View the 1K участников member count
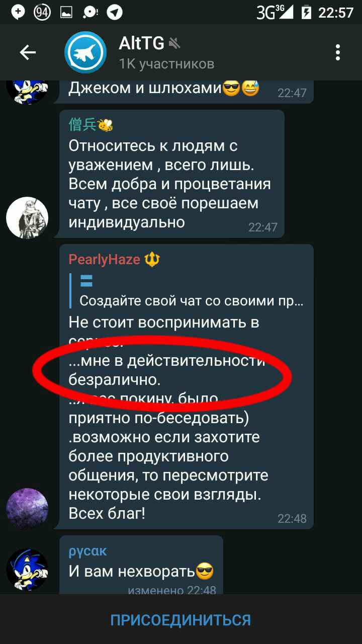Image resolution: width=362 pixels, height=644 pixels. tap(166, 64)
